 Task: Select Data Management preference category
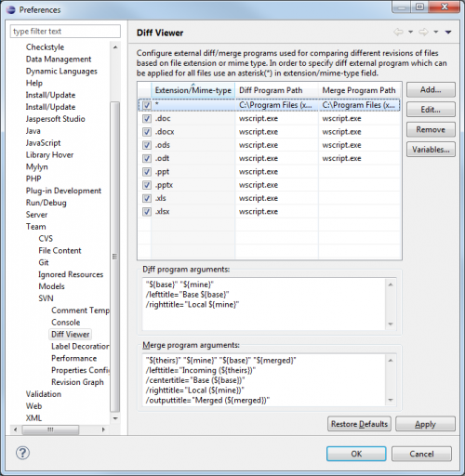click(x=59, y=59)
